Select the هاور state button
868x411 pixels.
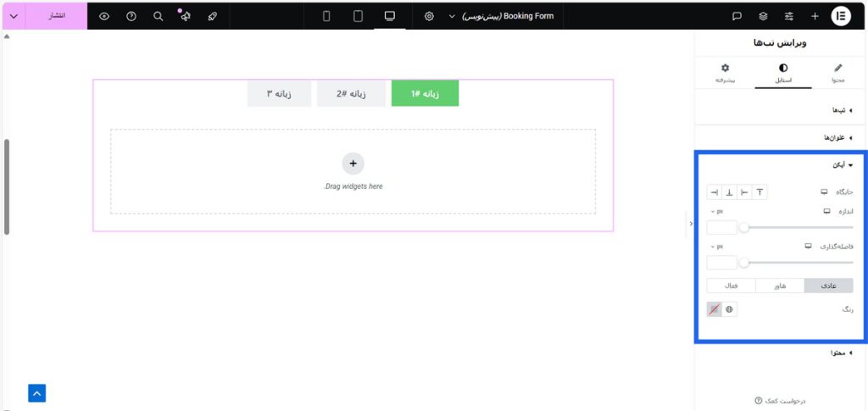tap(780, 286)
